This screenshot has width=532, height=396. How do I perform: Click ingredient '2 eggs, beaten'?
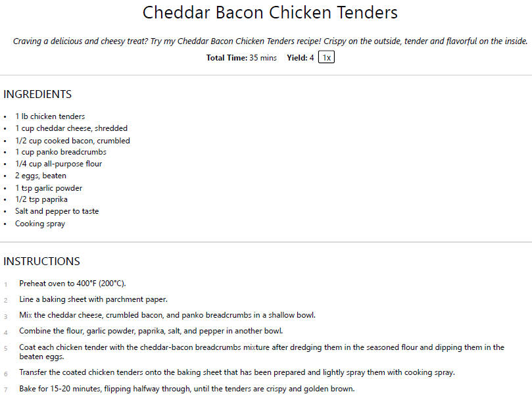pos(41,176)
